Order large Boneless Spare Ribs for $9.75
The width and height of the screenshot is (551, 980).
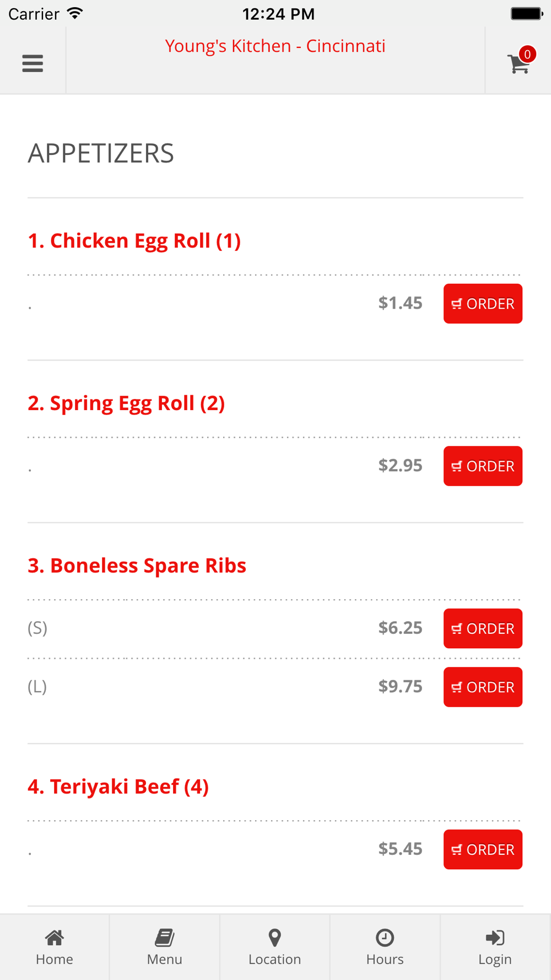coord(483,687)
